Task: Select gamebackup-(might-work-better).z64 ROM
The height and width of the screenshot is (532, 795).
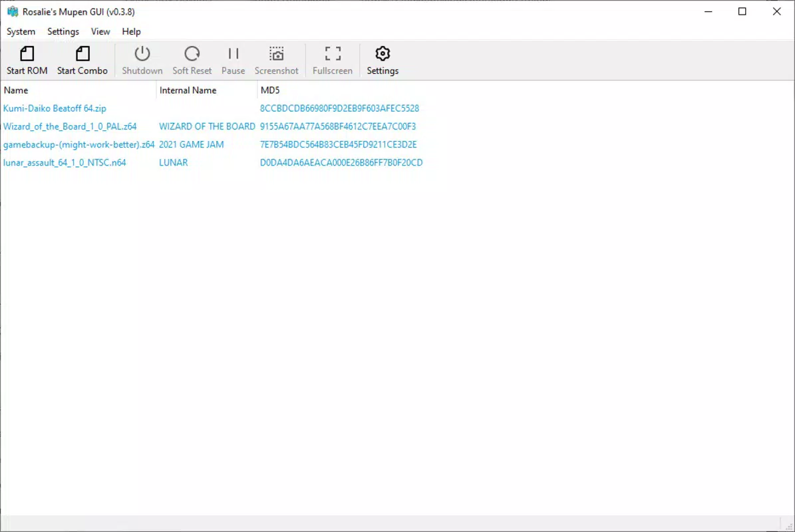Action: [79, 145]
